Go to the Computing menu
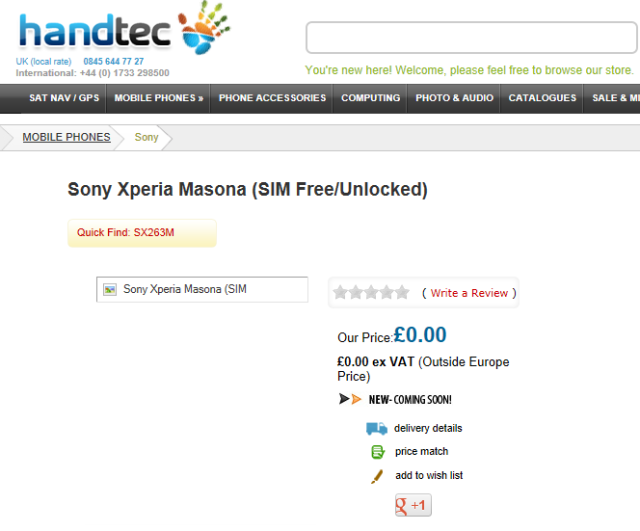The height and width of the screenshot is (531, 640). (x=370, y=98)
